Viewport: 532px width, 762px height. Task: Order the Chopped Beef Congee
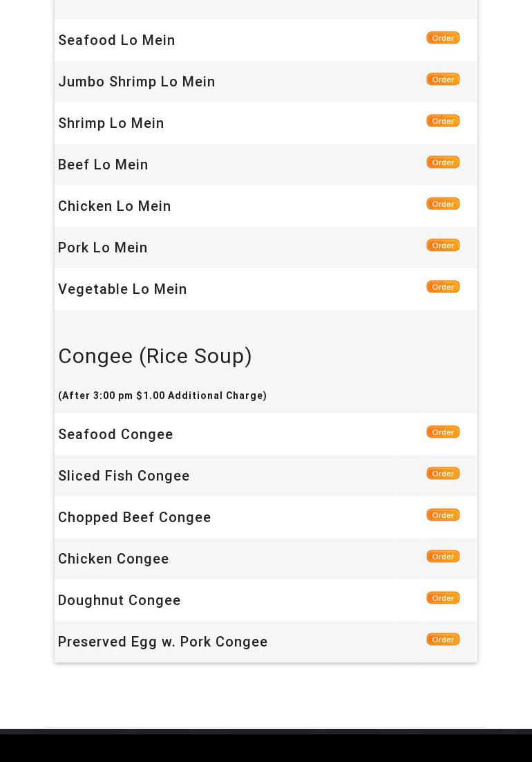point(443,515)
